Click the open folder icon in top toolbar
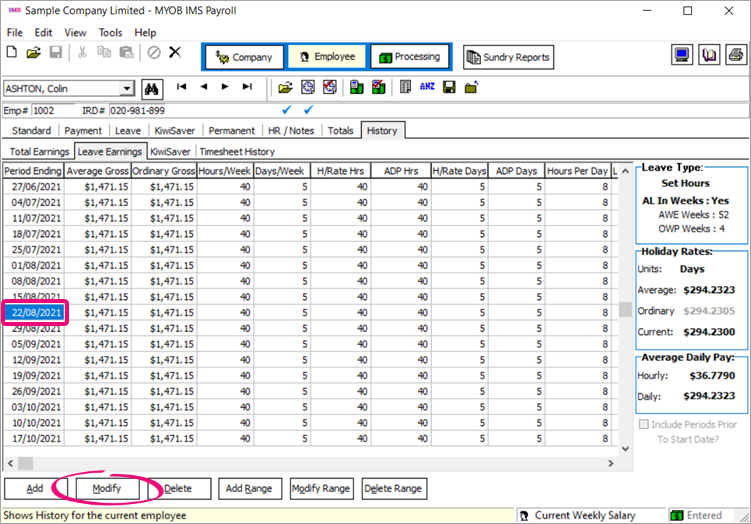This screenshot has height=524, width=751. tap(33, 52)
